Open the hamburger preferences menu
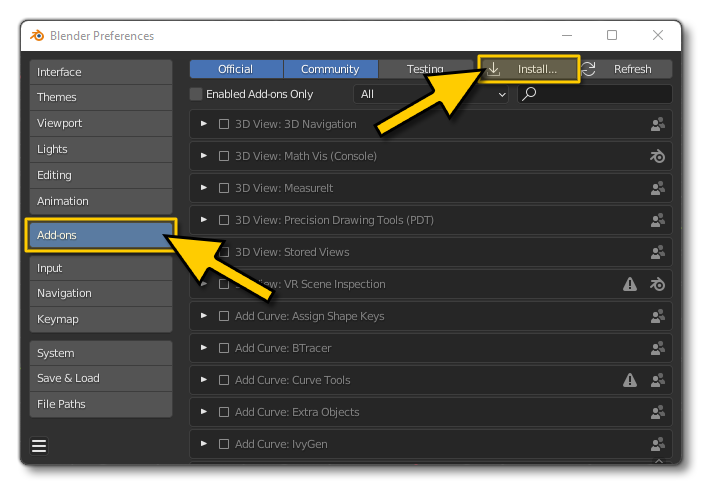This screenshot has width=702, height=485. pyautogui.click(x=39, y=446)
